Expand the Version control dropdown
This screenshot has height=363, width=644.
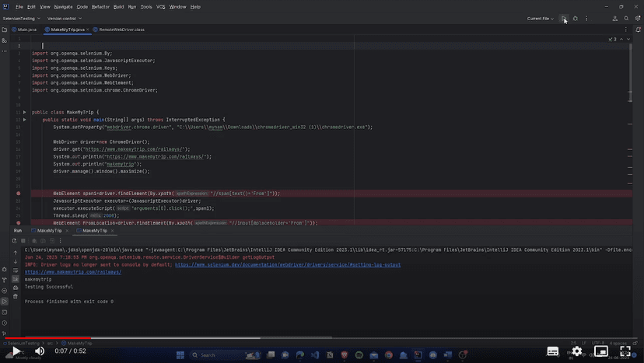(x=65, y=19)
